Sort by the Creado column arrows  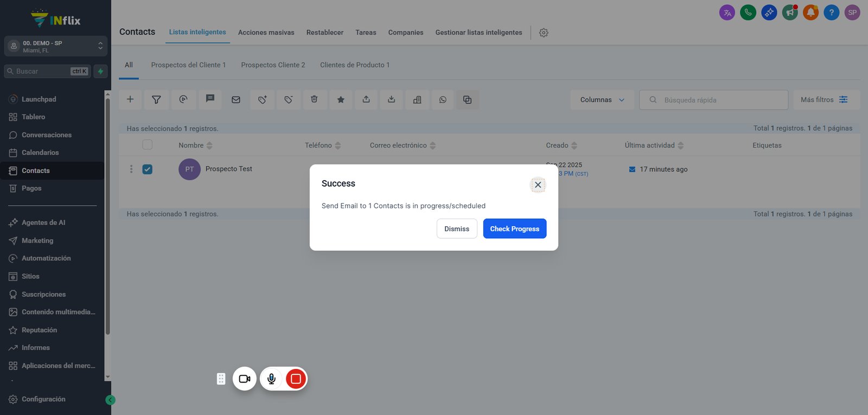[574, 145]
